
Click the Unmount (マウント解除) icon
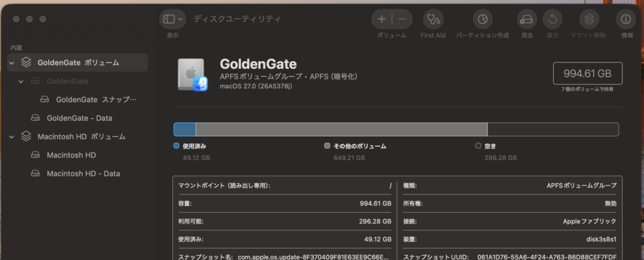589,19
